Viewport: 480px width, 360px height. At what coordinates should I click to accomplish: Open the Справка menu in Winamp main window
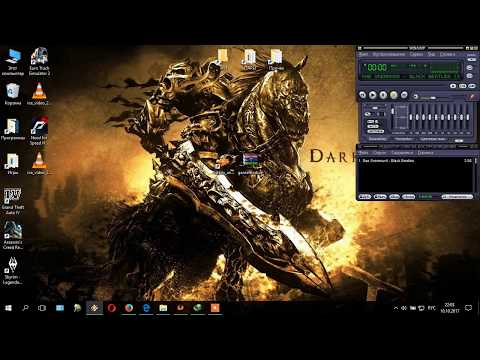pyautogui.click(x=447, y=54)
